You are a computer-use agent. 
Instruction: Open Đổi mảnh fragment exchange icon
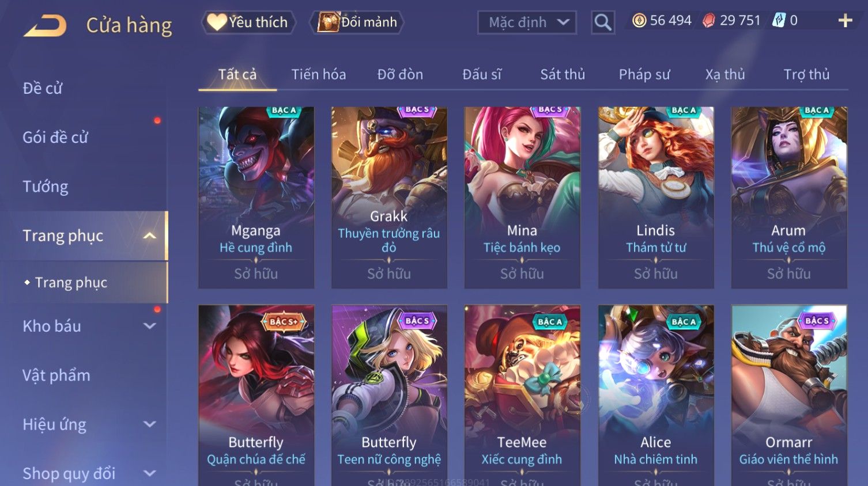(x=328, y=22)
